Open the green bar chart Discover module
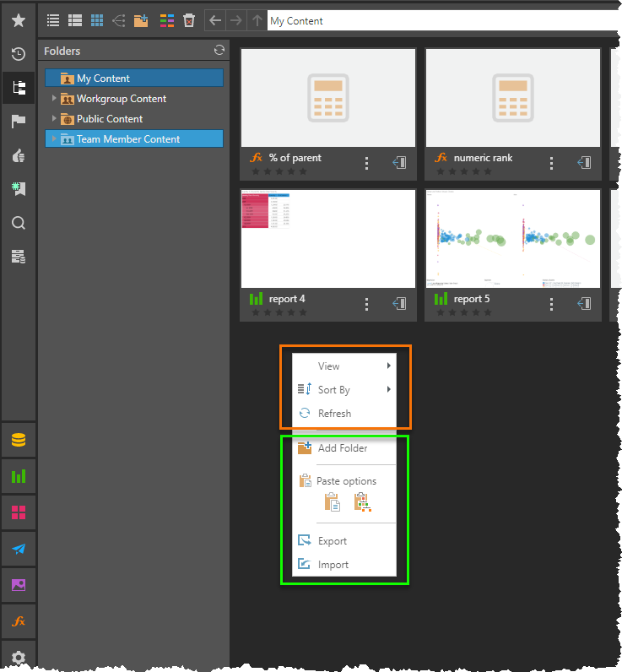Screen dimensions: 622x672 point(18,476)
